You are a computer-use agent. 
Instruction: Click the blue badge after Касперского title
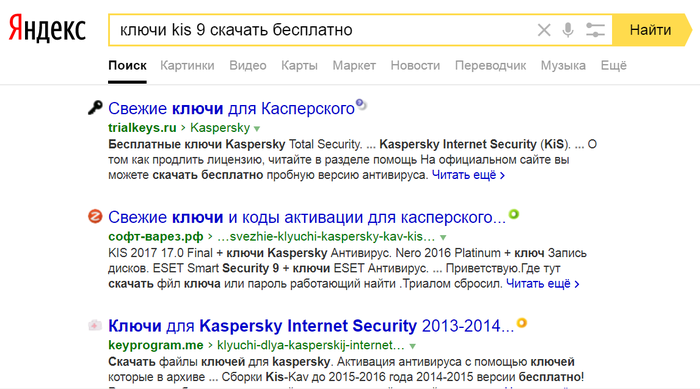pos(361,105)
